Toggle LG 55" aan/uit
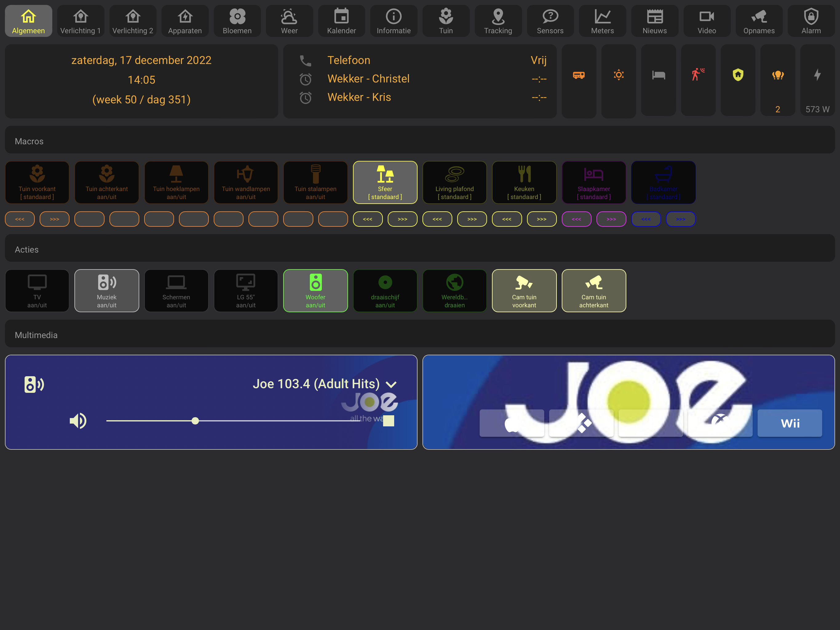840x630 pixels. tap(246, 291)
